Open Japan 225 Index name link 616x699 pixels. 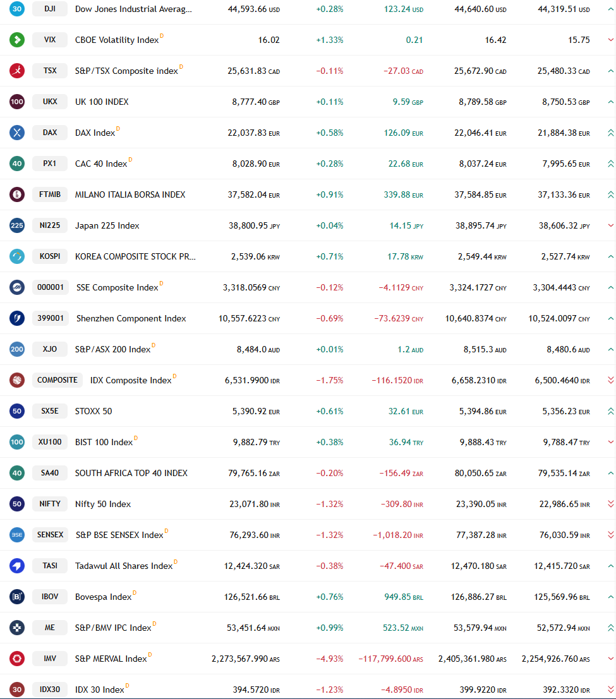(107, 225)
